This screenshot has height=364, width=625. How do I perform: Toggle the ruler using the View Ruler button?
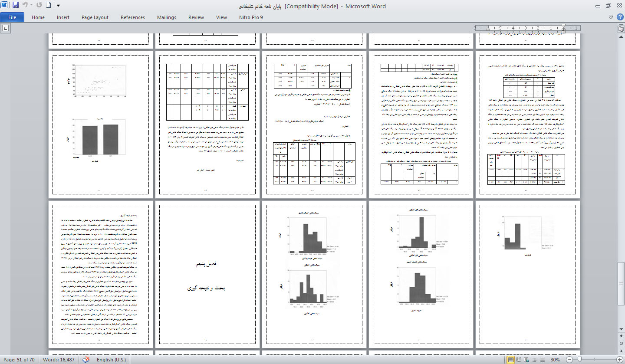(x=621, y=29)
